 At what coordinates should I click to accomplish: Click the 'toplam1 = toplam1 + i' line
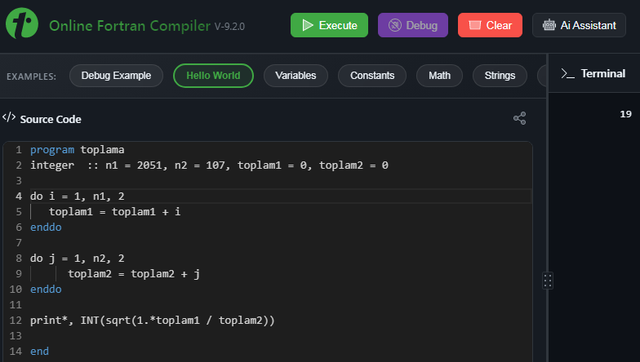[115, 212]
